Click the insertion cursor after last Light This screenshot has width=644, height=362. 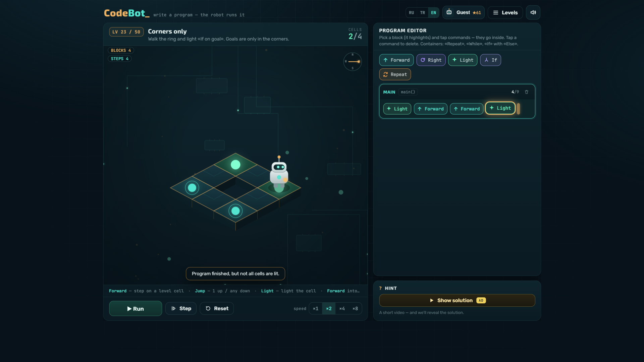[518, 109]
